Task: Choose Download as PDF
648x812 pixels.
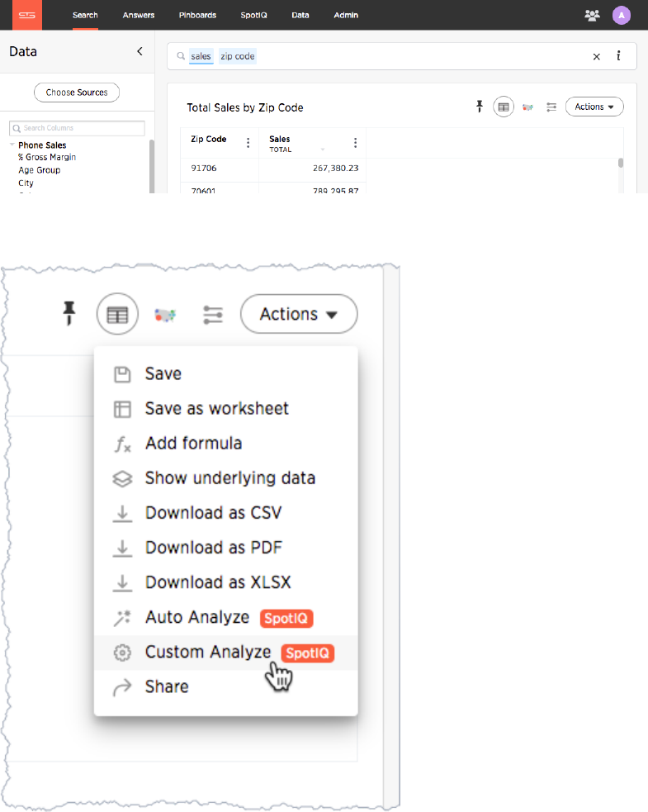Action: click(x=225, y=548)
